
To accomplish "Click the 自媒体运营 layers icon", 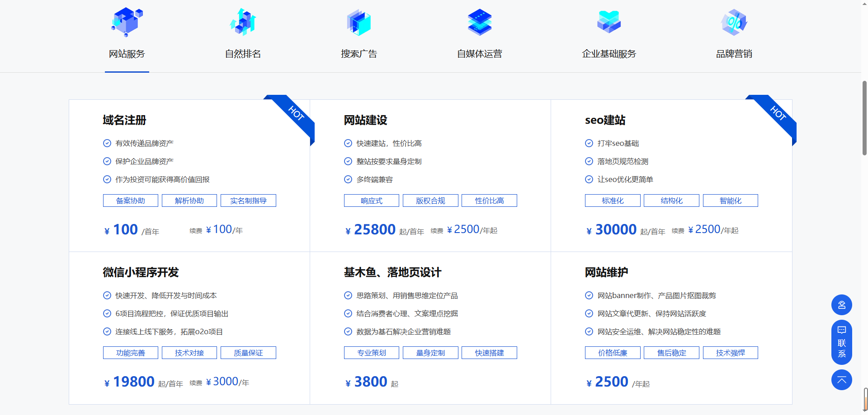I will (480, 22).
